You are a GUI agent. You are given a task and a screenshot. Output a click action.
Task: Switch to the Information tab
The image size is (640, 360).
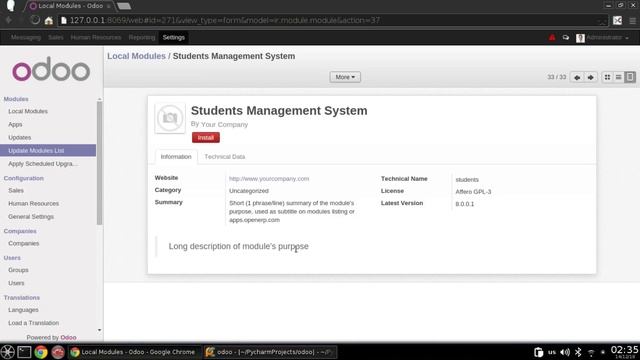coord(176,157)
